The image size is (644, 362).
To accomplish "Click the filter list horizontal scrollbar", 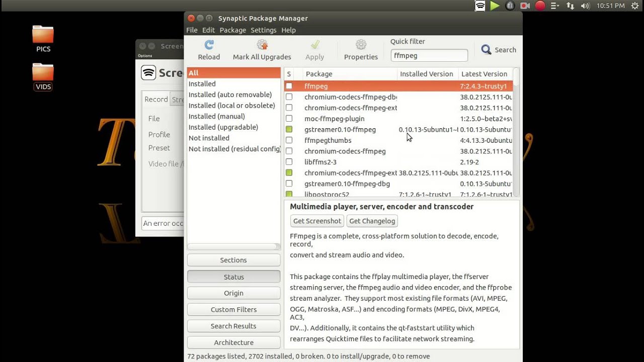I will point(233,246).
